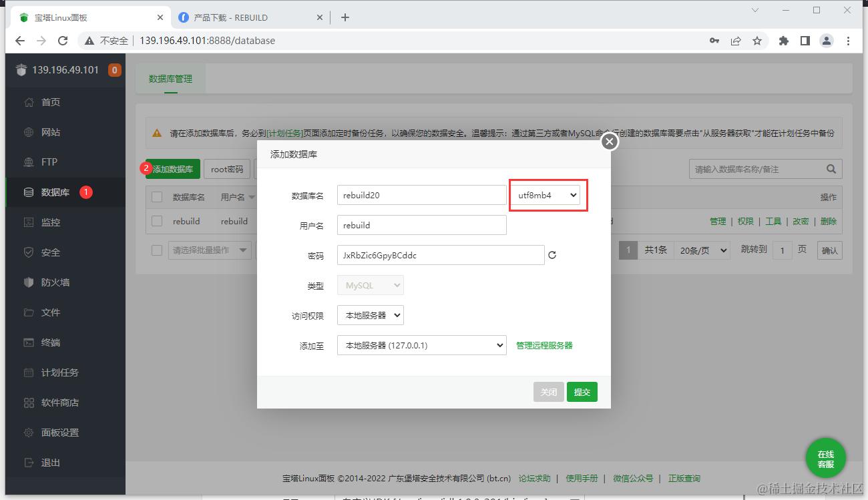Open the 添加至 server selection dropdown
The height and width of the screenshot is (500, 868).
pos(421,345)
